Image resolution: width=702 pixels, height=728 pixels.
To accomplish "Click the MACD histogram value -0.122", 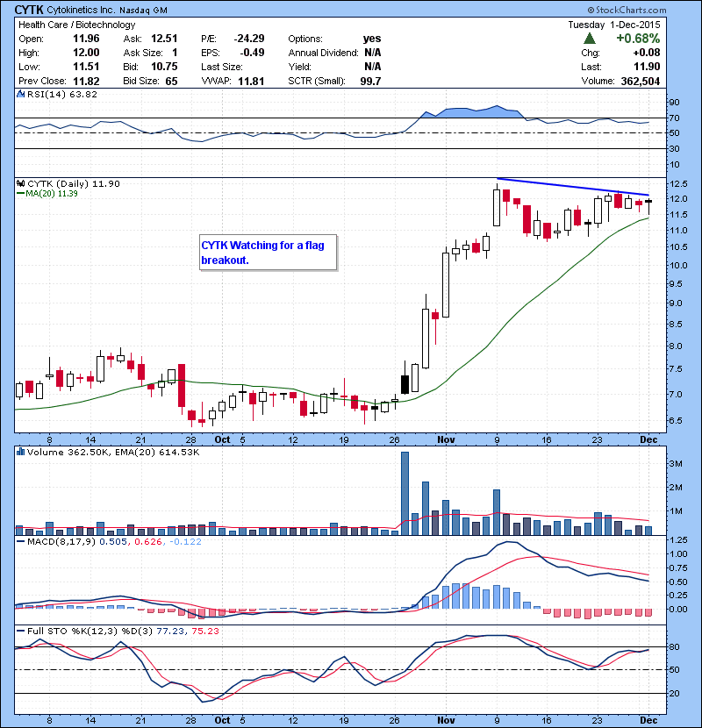I will [x=185, y=541].
